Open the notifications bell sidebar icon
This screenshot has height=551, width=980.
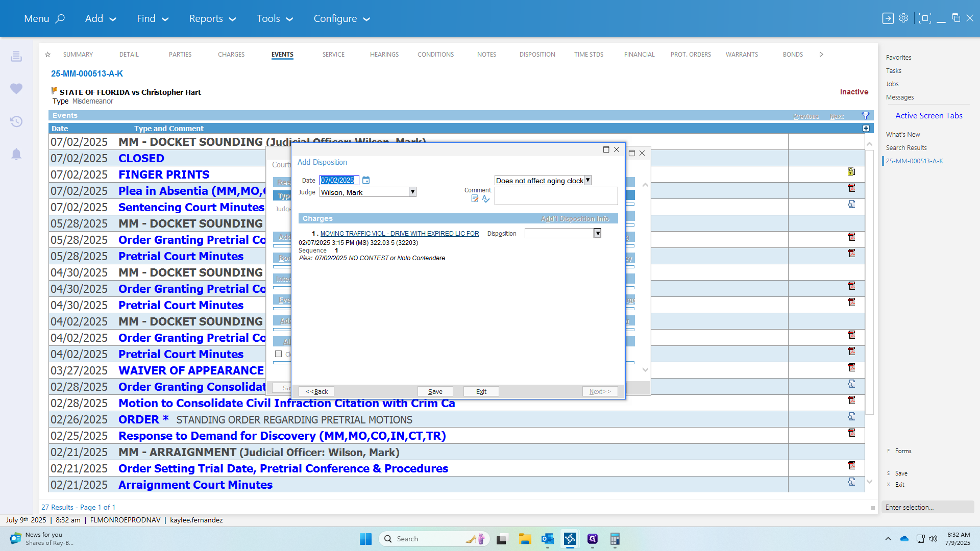[x=16, y=154]
